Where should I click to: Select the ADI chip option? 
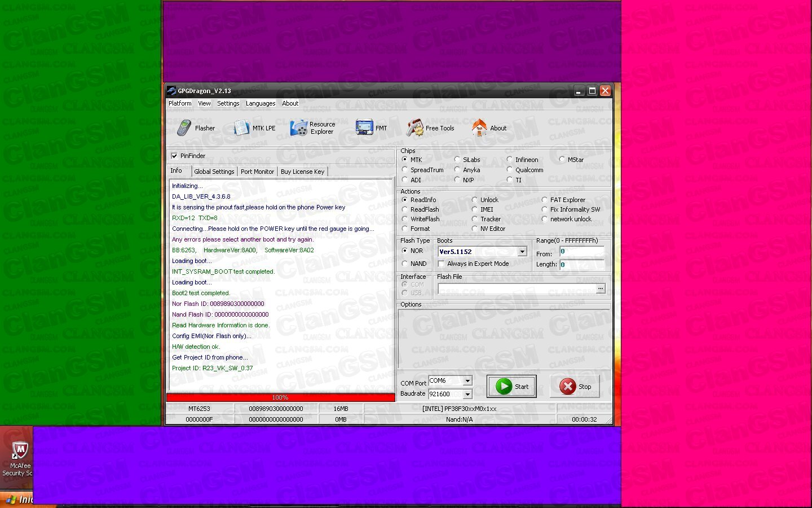(x=404, y=180)
